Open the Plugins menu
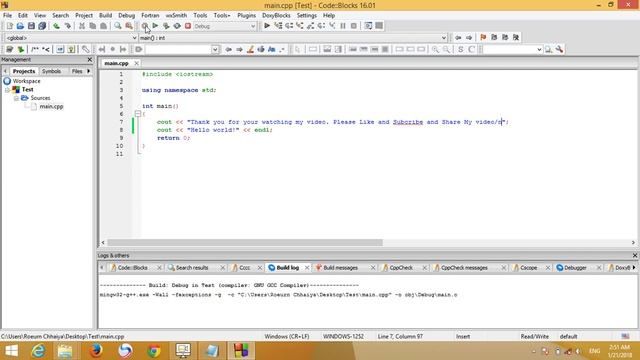Viewport: 640px width, 360px height. point(246,15)
